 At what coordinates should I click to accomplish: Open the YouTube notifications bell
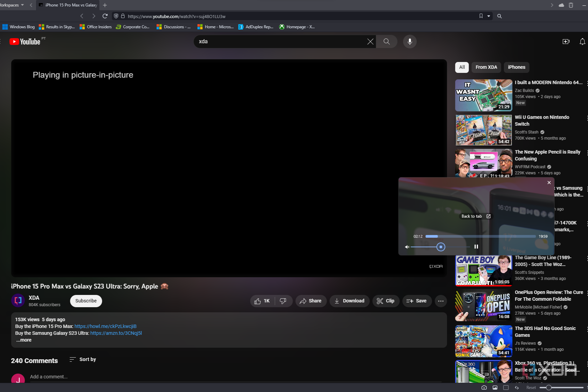coord(583,42)
